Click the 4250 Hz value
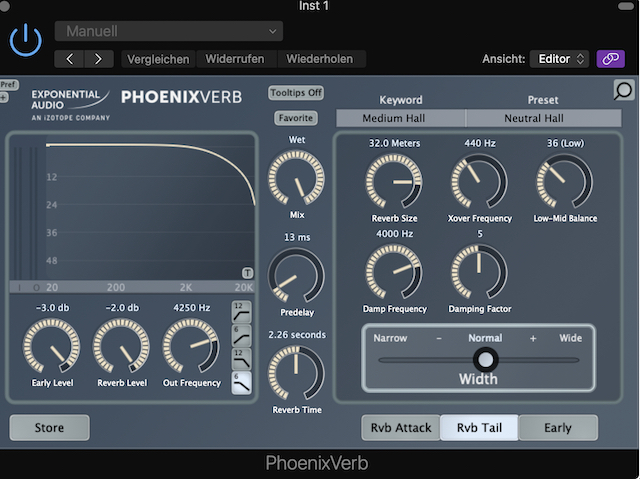 pyautogui.click(x=191, y=308)
